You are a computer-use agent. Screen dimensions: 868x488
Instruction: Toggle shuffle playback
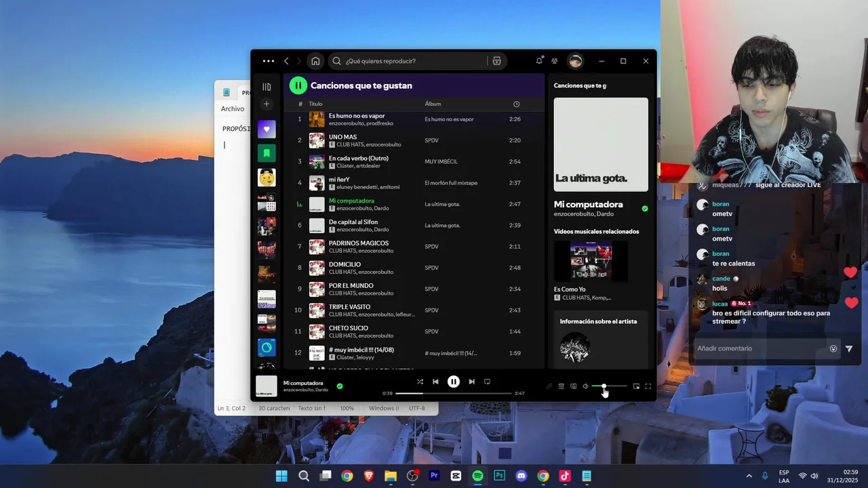pos(420,382)
